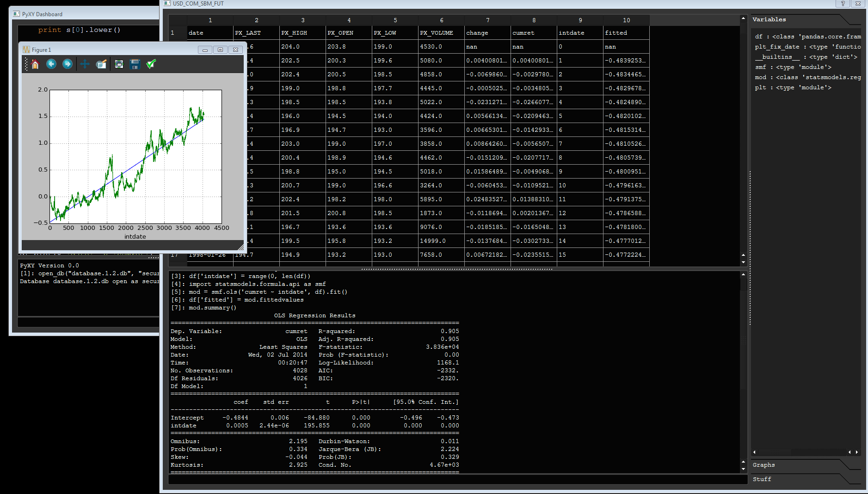This screenshot has height=494, width=868.
Task: Expand the Stuff panel section
Action: click(762, 479)
